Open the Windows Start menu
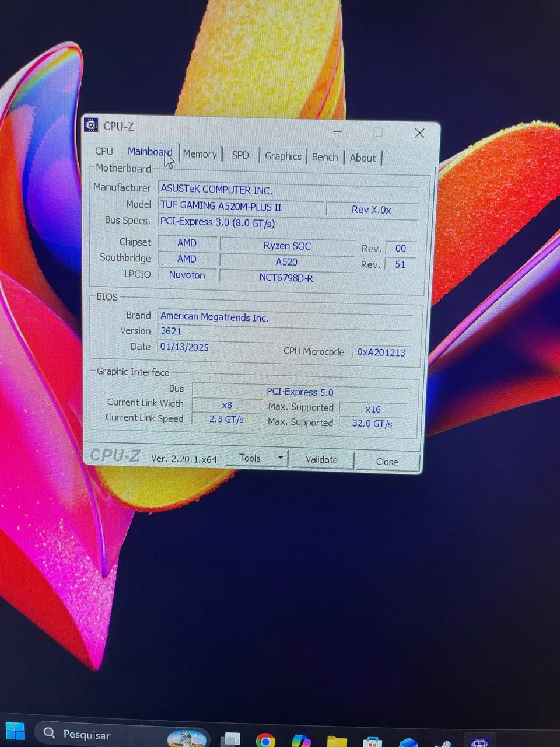This screenshot has width=560, height=747. (x=15, y=731)
